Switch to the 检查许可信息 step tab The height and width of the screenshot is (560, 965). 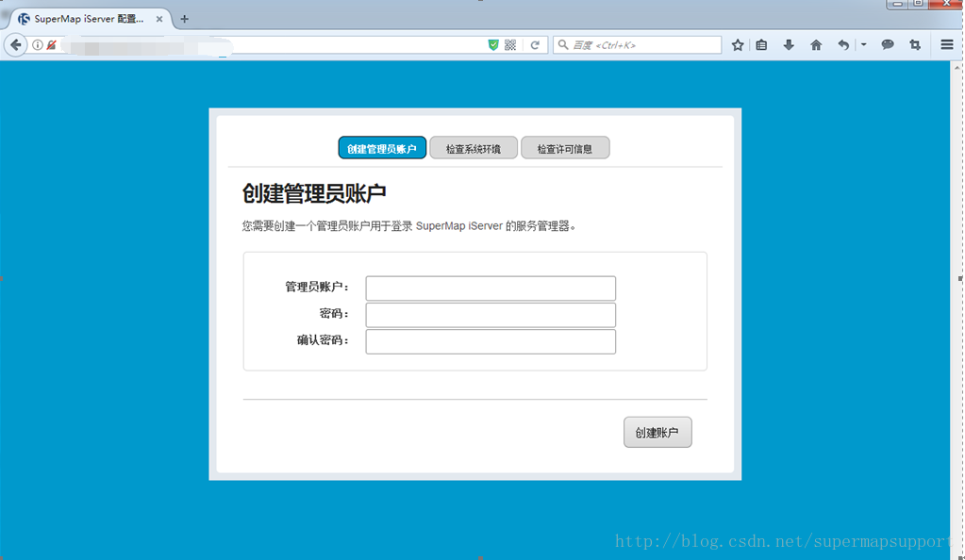[x=565, y=148]
